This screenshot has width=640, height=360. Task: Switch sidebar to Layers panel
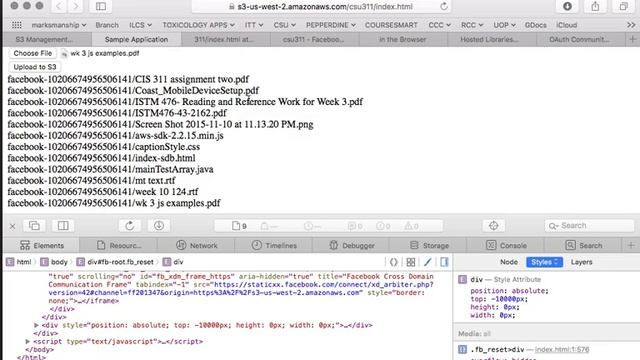tap(581, 262)
